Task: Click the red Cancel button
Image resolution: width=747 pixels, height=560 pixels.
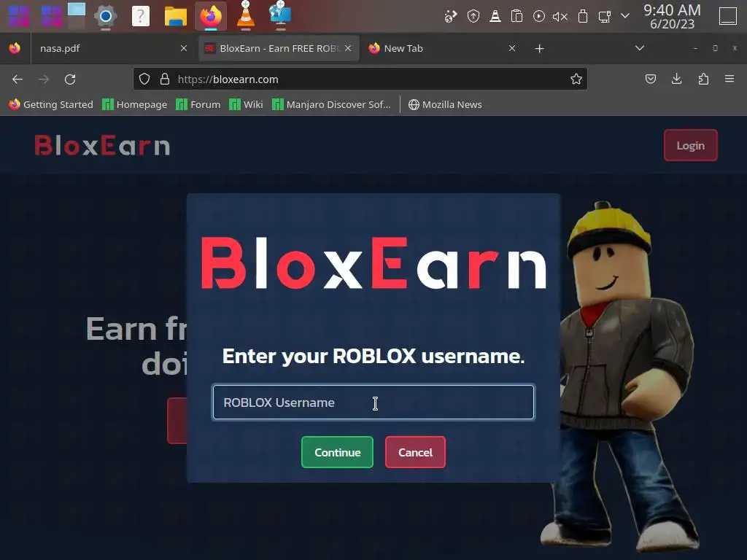Action: click(415, 452)
